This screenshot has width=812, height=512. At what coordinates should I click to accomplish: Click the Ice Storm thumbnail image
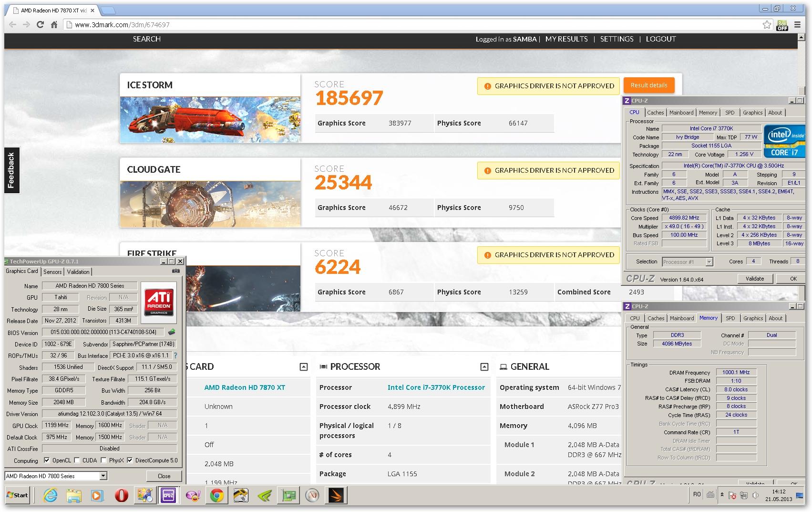tap(210, 120)
